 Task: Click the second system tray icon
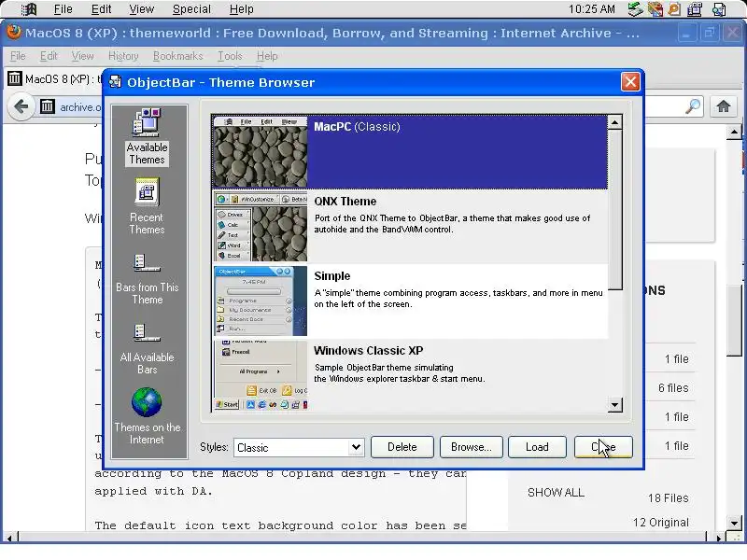[655, 9]
